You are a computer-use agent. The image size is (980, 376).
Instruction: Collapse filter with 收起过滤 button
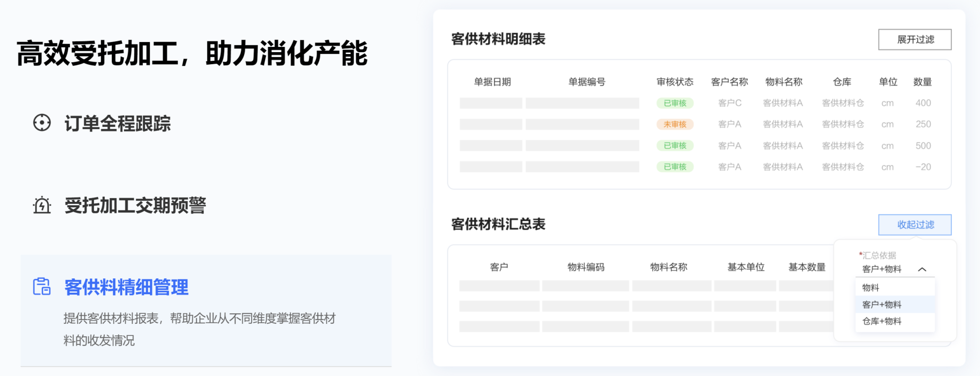[914, 225]
